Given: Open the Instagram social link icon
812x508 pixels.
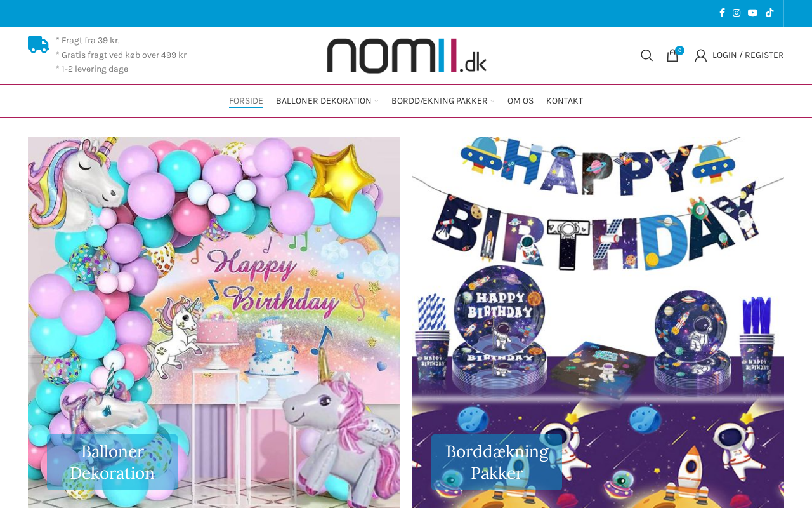Looking at the screenshot, I should (x=737, y=13).
